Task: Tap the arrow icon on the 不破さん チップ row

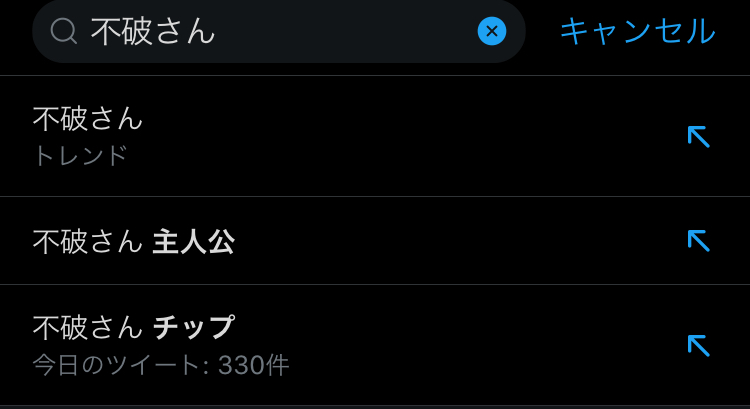Action: pos(698,345)
